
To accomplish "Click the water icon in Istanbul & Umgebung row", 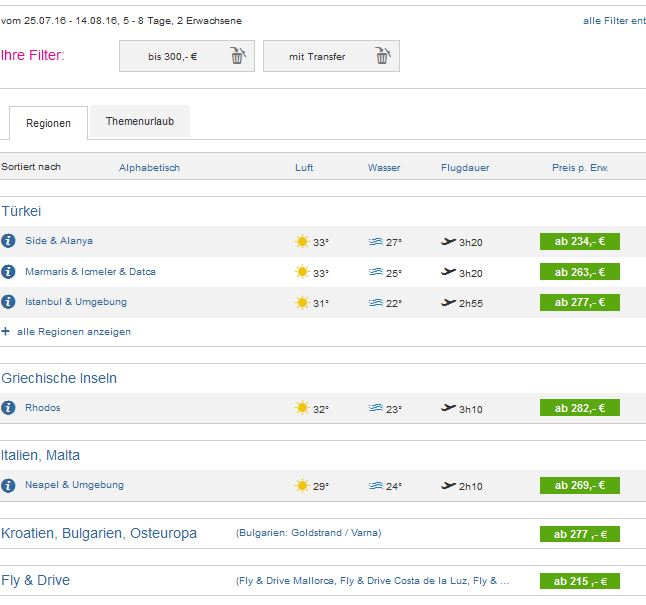I will (x=376, y=302).
